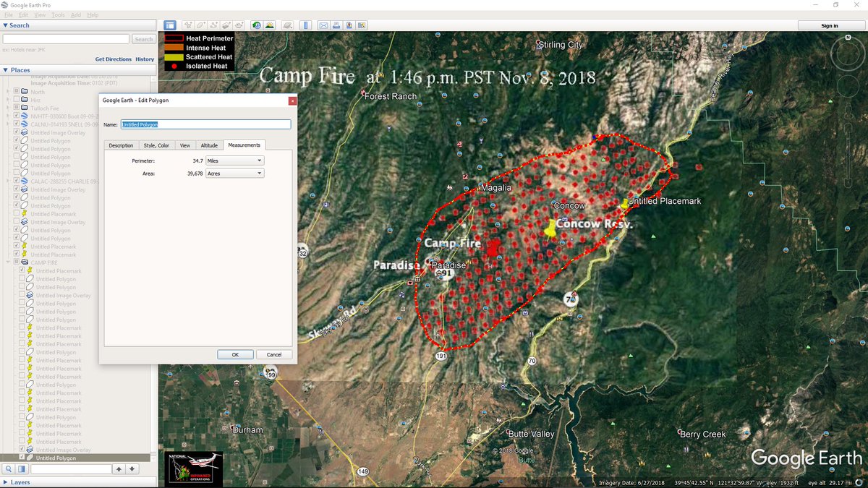Expand the North folder in Places
868x488 pixels.
(x=8, y=92)
